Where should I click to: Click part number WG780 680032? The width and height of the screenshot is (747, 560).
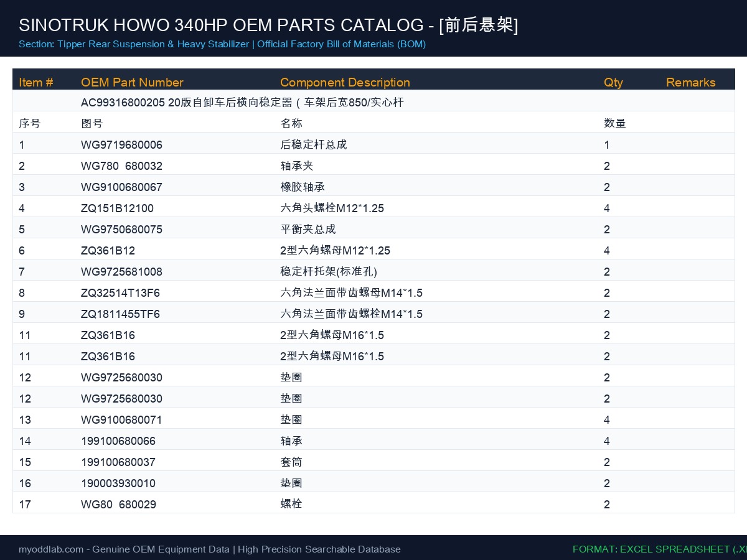tap(121, 166)
